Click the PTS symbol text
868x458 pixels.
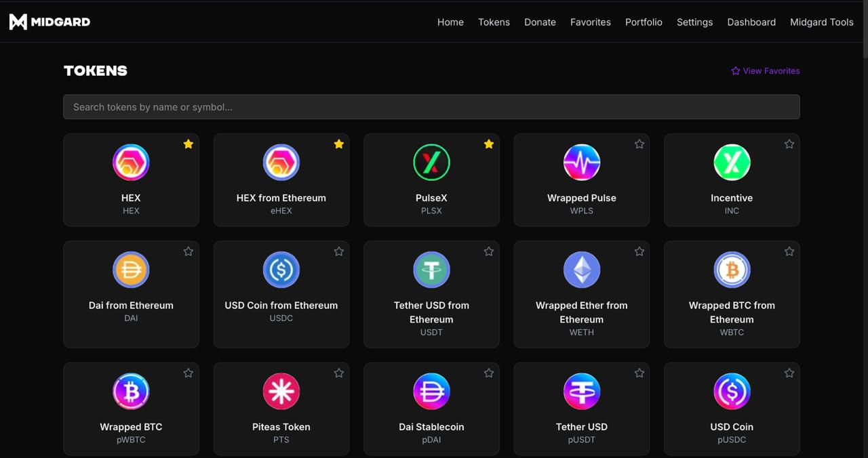pos(281,440)
